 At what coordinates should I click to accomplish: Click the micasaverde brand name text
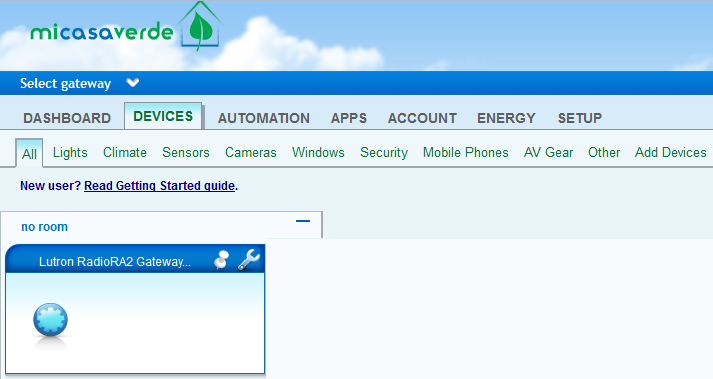[x=102, y=31]
